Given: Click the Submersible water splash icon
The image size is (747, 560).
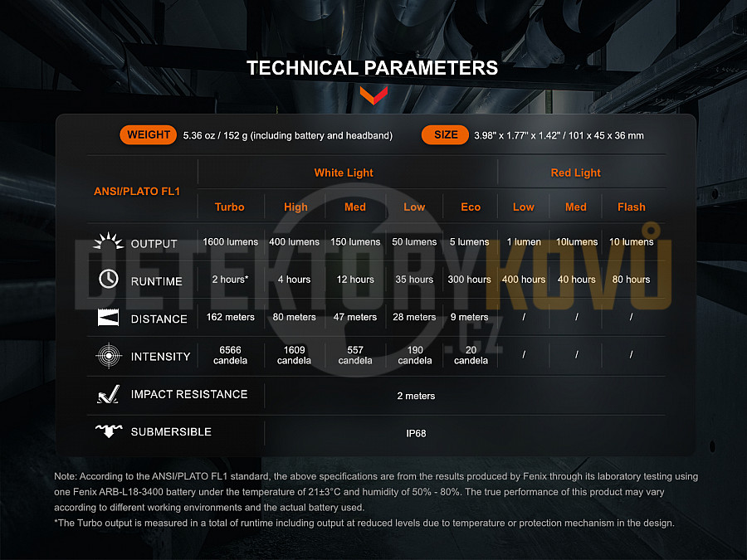Looking at the screenshot, I should click(x=108, y=431).
